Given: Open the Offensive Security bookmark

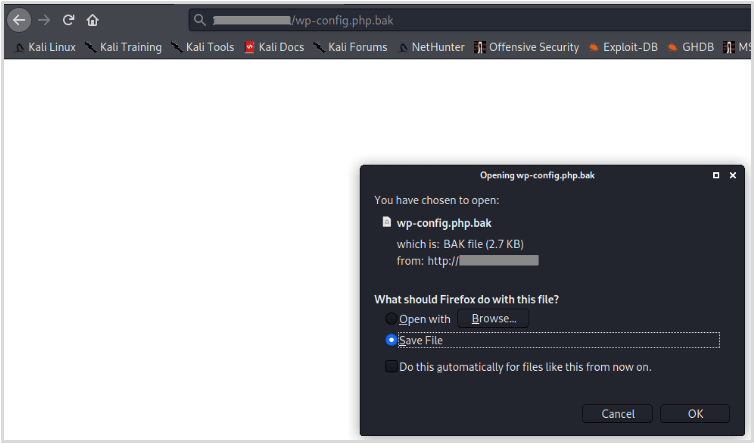Looking at the screenshot, I should point(527,47).
